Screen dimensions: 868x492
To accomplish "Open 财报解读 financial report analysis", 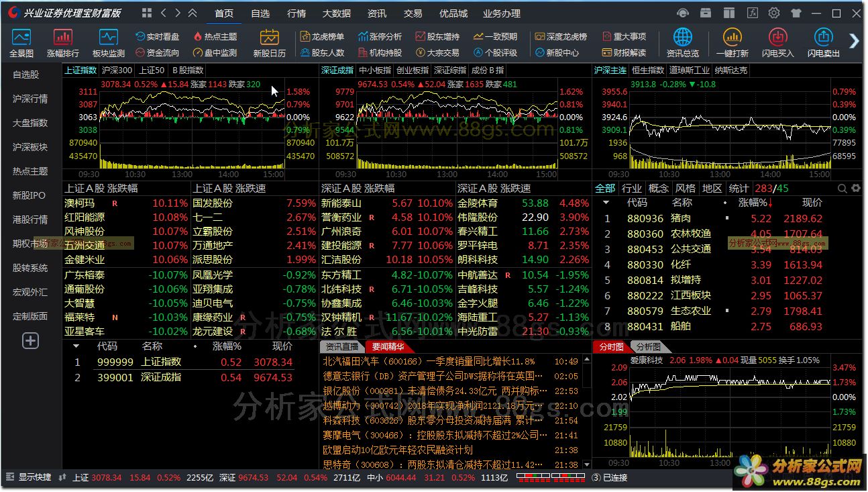I will click(x=625, y=52).
